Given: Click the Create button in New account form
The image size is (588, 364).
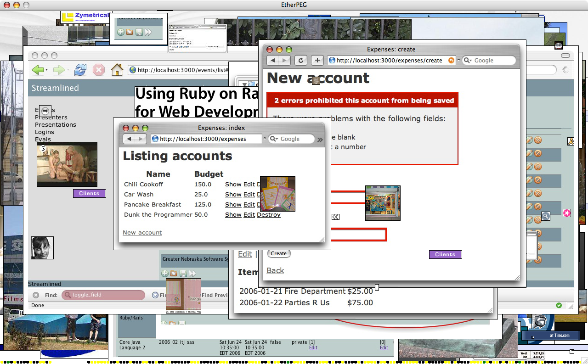Looking at the screenshot, I should coord(279,253).
